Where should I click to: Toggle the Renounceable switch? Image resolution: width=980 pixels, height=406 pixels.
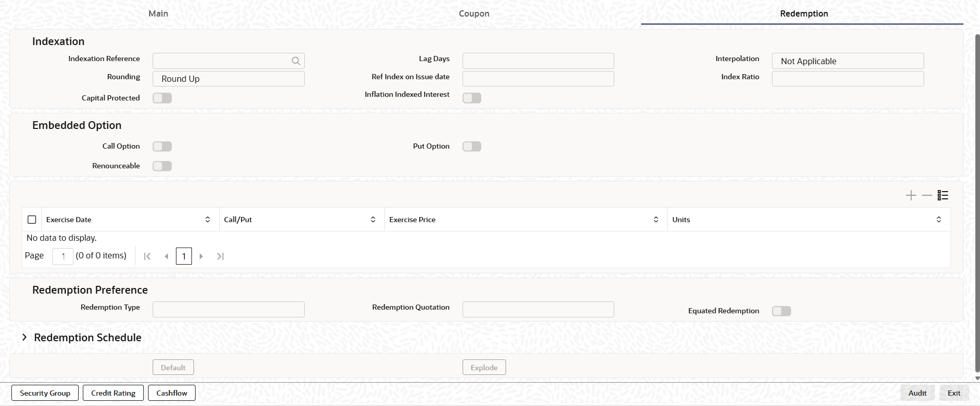(162, 166)
